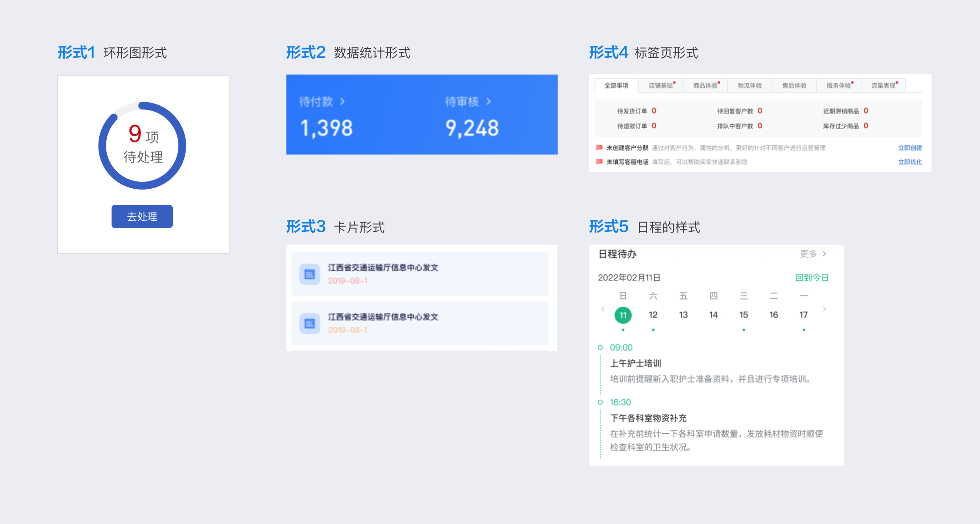
Task: Click the 立即优化 link
Action: click(x=910, y=162)
